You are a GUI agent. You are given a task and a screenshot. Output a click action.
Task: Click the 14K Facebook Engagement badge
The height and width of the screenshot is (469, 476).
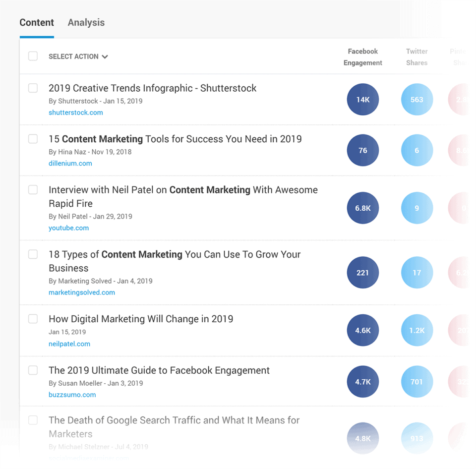click(362, 99)
